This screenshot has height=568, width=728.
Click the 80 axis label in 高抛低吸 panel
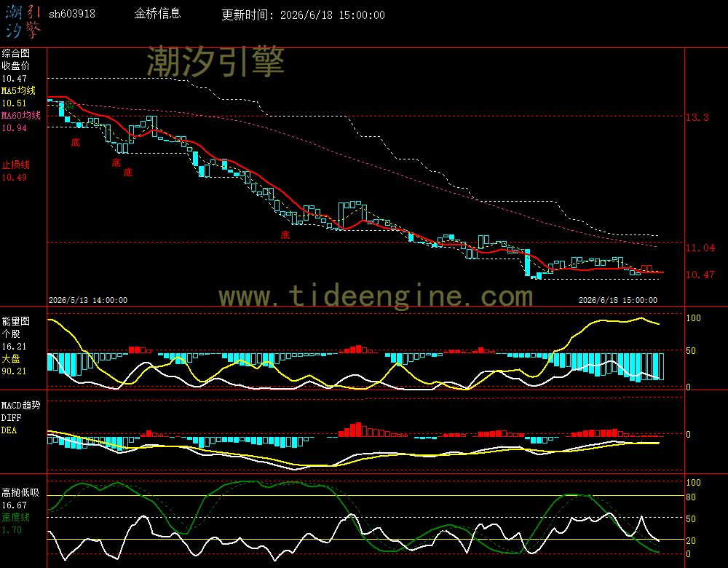pyautogui.click(x=691, y=497)
